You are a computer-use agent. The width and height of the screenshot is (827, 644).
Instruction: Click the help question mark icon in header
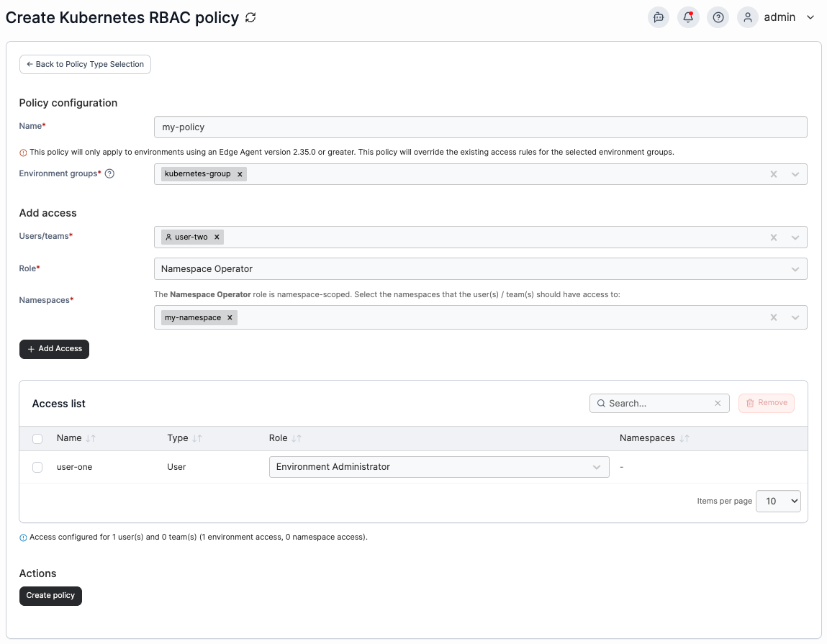click(x=718, y=17)
